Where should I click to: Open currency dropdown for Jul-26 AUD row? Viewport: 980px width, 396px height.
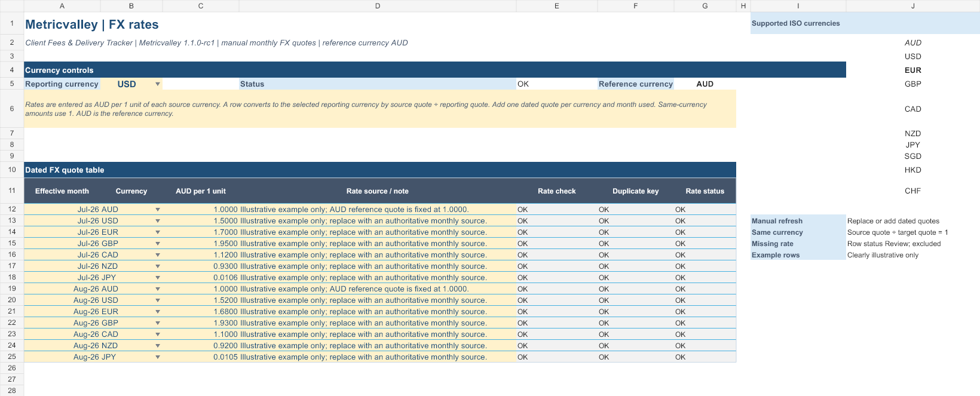[158, 210]
